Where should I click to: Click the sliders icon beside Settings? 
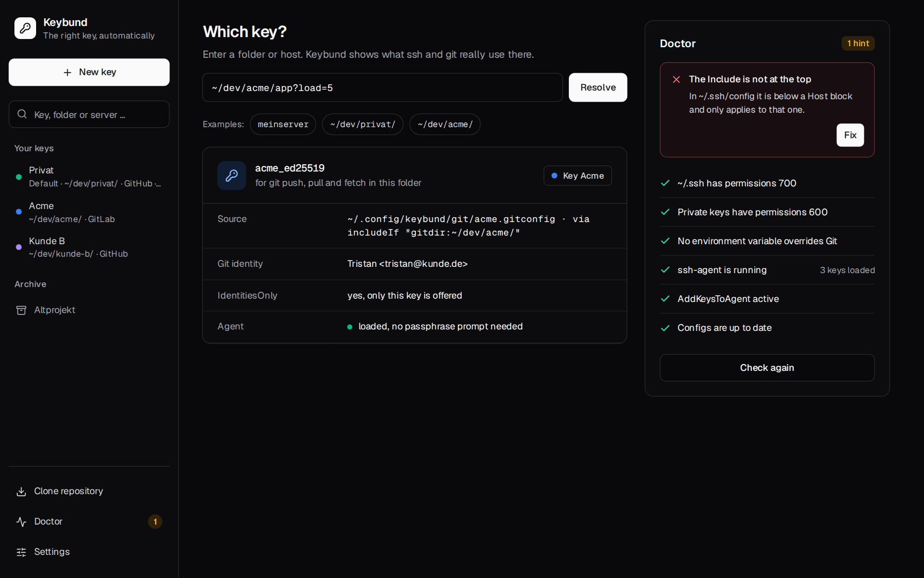pos(21,552)
